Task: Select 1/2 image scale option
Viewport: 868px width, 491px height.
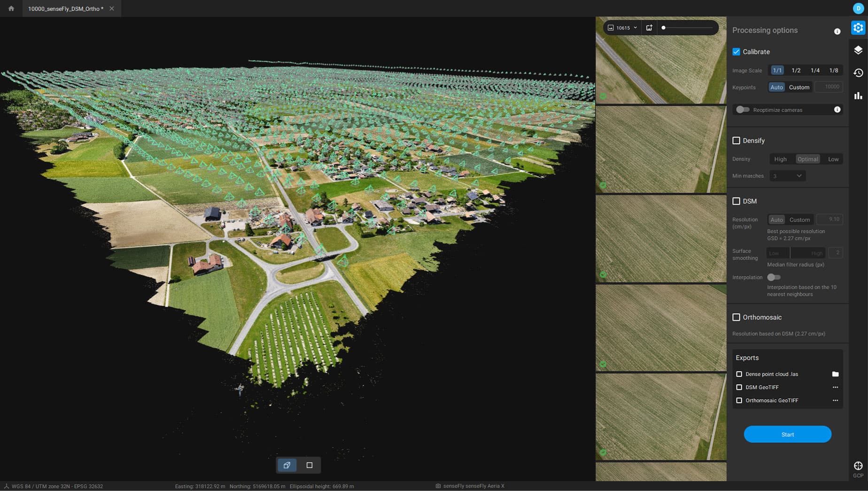Action: coord(796,70)
